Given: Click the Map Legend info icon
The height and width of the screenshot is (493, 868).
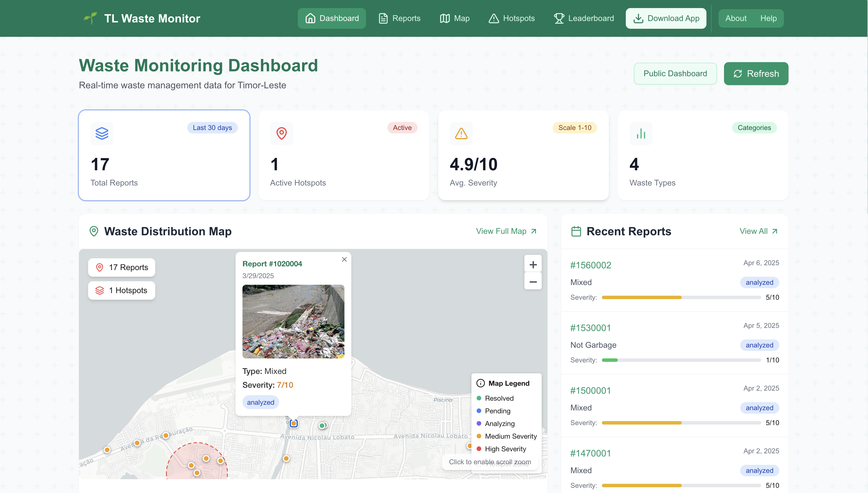Looking at the screenshot, I should [x=480, y=383].
